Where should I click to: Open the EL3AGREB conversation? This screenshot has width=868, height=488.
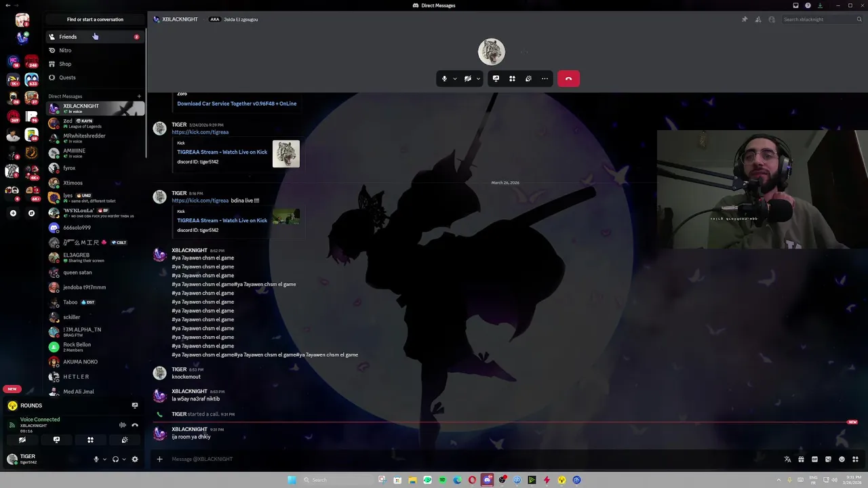tap(95, 258)
